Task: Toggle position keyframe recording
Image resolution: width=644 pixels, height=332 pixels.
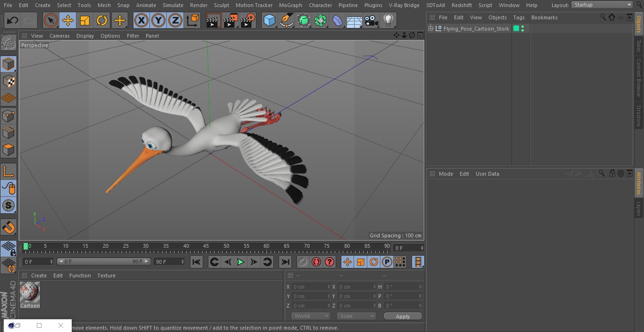Action: pos(347,262)
